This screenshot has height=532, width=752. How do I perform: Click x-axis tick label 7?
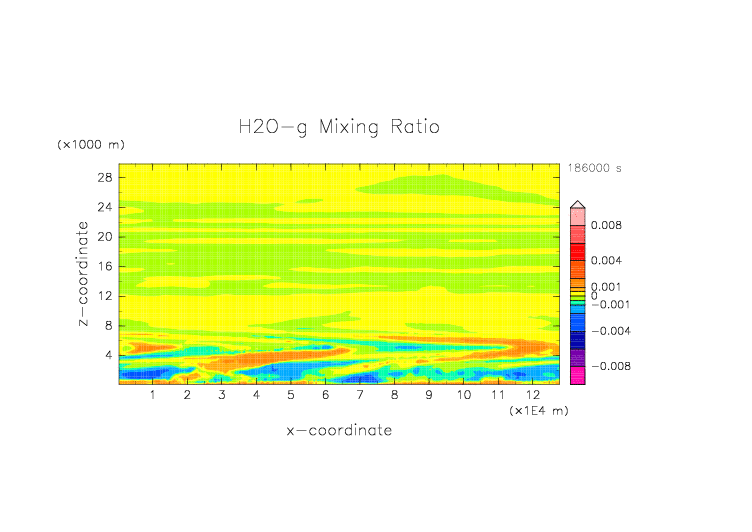click(360, 396)
